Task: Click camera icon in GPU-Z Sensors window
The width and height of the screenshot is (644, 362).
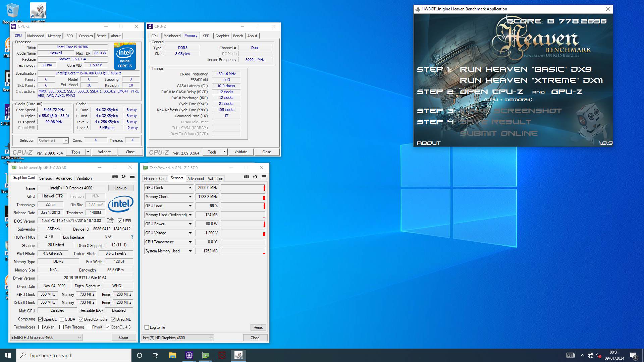Action: point(247,177)
